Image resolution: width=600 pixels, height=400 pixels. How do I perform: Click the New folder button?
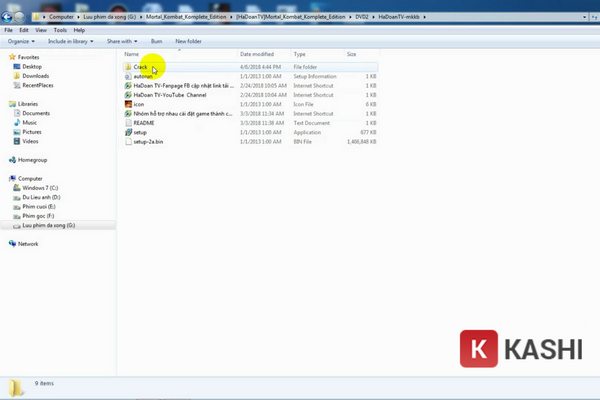click(x=188, y=41)
